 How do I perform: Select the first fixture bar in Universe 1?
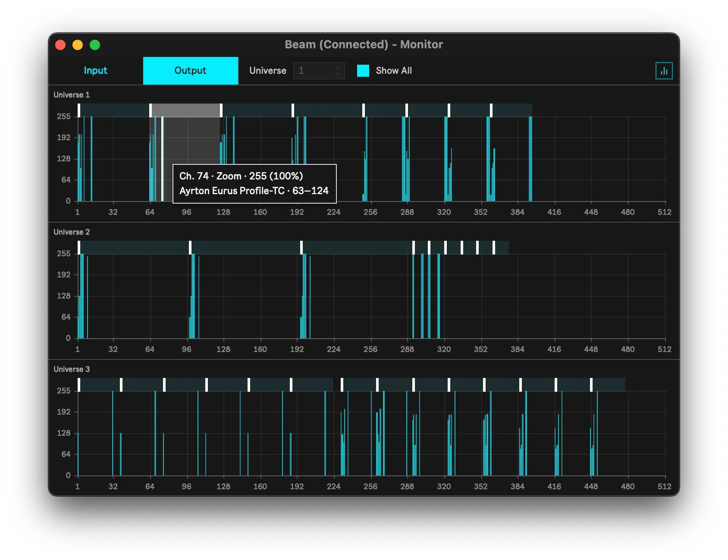point(114,110)
